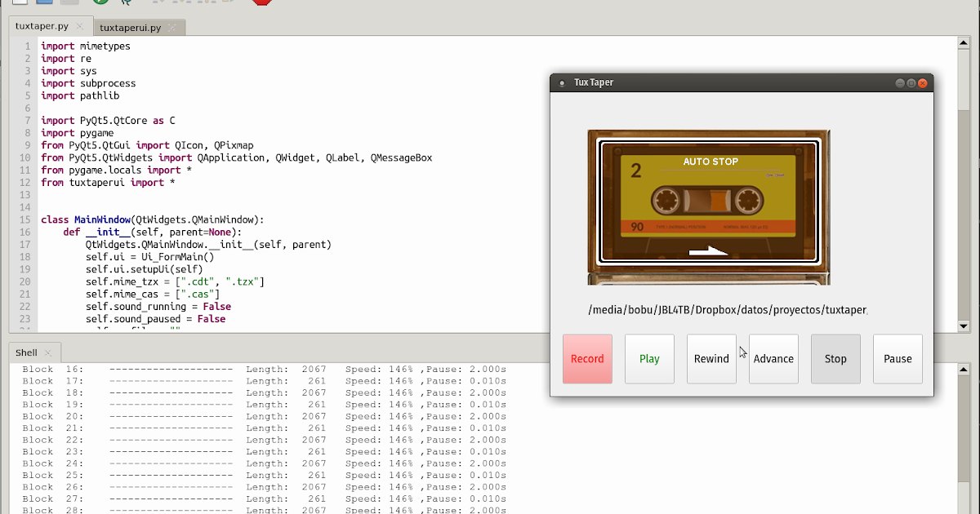The width and height of the screenshot is (980, 514).
Task: Click the step over debug icon
Action: click(x=158, y=3)
